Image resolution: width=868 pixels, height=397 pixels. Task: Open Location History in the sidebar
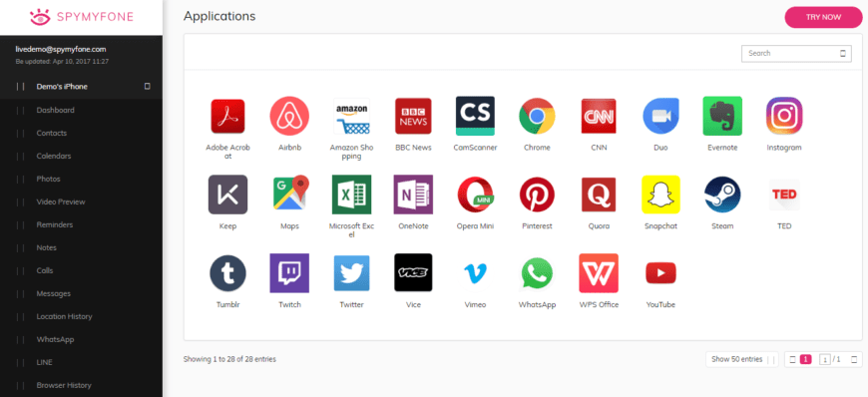pos(64,317)
